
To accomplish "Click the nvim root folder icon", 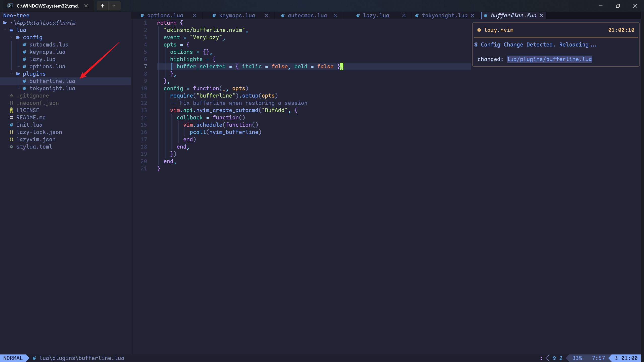I will coord(5,23).
